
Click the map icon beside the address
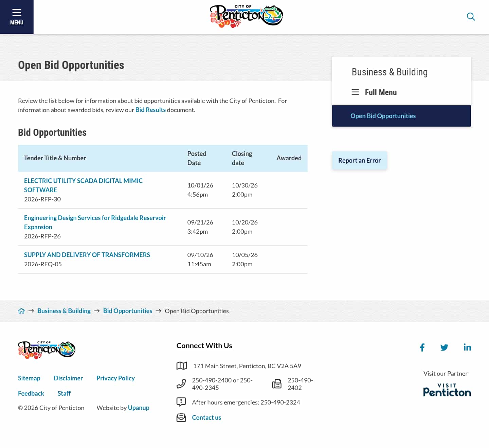(x=182, y=366)
